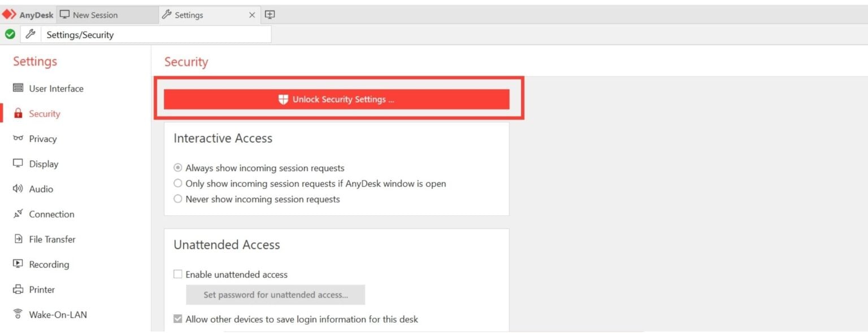The image size is (868, 333).
Task: Click the Recording settings icon
Action: click(x=19, y=264)
